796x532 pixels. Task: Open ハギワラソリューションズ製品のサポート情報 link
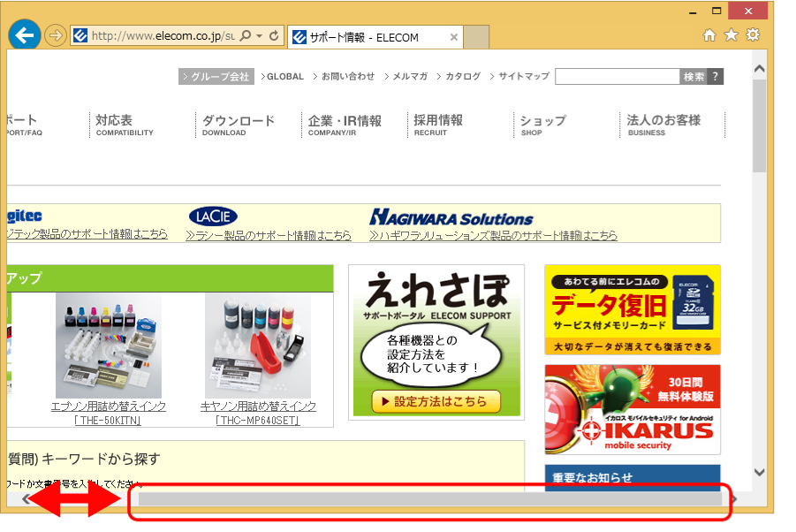(494, 236)
